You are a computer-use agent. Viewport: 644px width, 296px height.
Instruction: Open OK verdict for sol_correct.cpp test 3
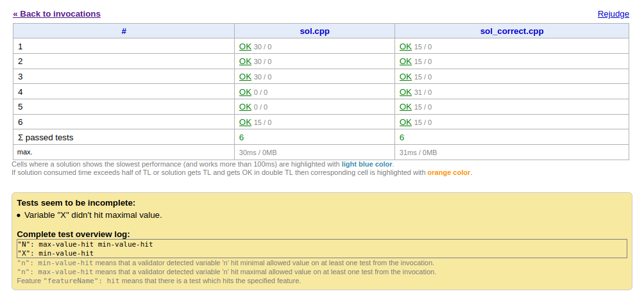405,77
